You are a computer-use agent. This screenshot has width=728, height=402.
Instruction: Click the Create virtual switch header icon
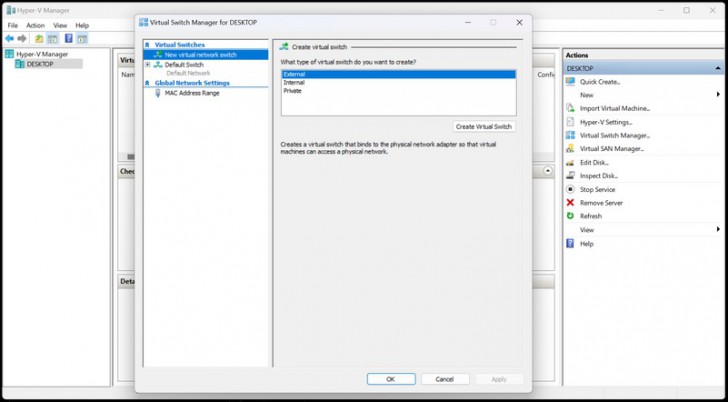point(284,47)
